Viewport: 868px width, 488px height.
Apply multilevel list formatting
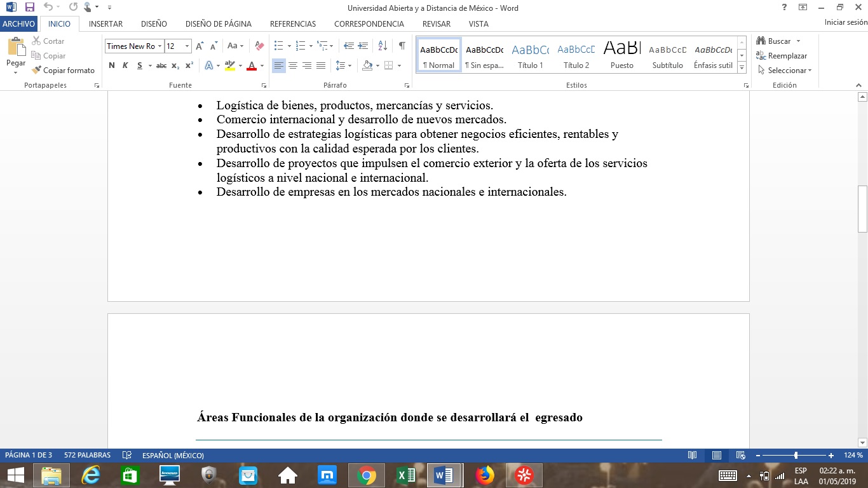tap(322, 46)
